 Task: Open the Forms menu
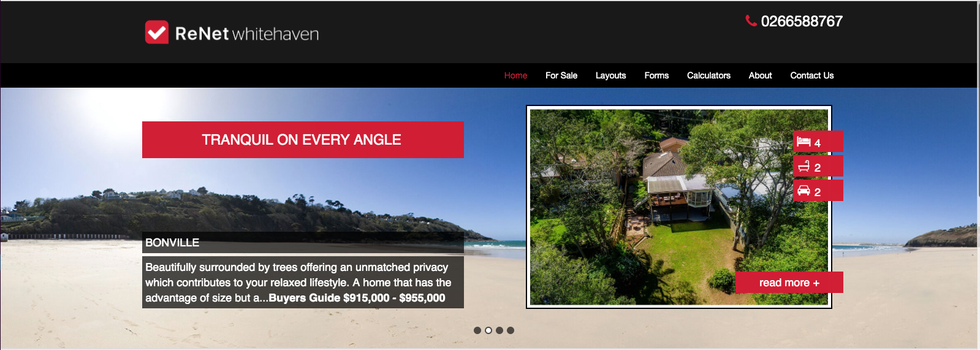(x=656, y=75)
